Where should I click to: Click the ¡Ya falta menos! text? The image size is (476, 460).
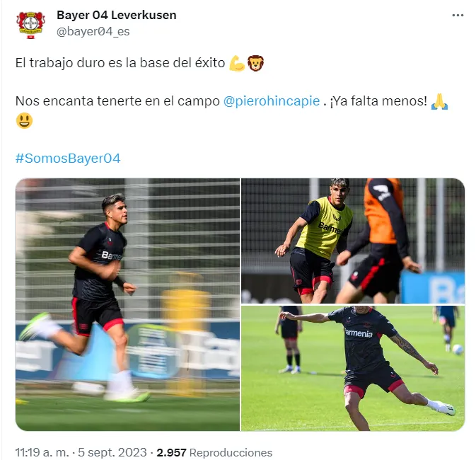tap(378, 101)
